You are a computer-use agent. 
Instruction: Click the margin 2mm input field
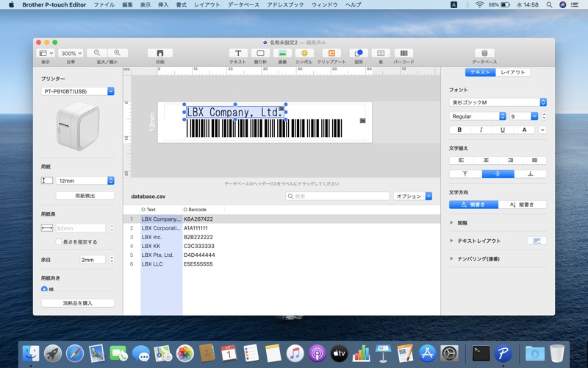pyautogui.click(x=93, y=260)
